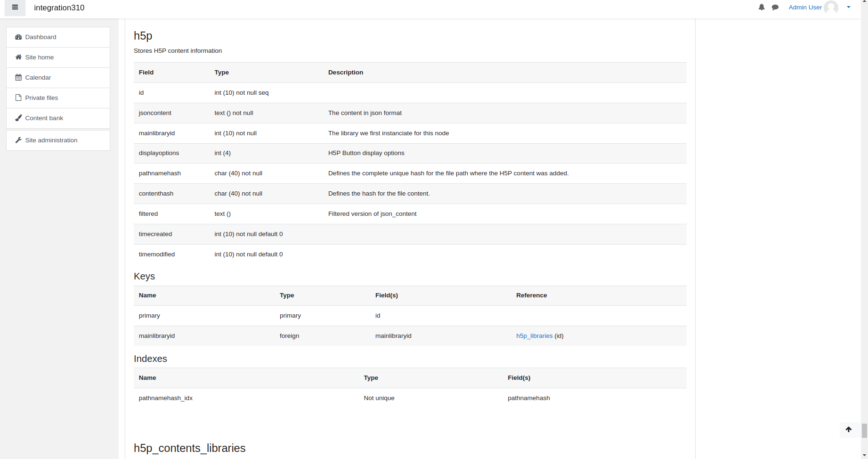Follow the h5p_libraries reference link
Screen dimensions: 868x459
534,336
